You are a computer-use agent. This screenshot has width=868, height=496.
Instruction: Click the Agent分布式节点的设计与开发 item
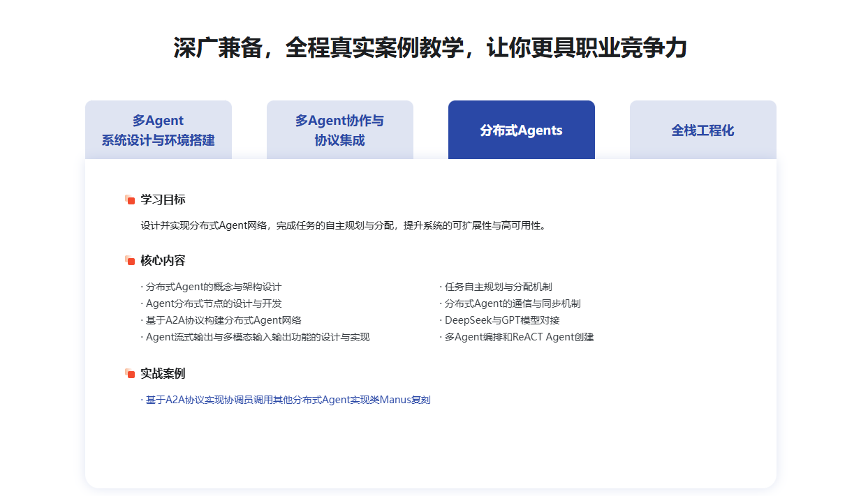pyautogui.click(x=213, y=303)
